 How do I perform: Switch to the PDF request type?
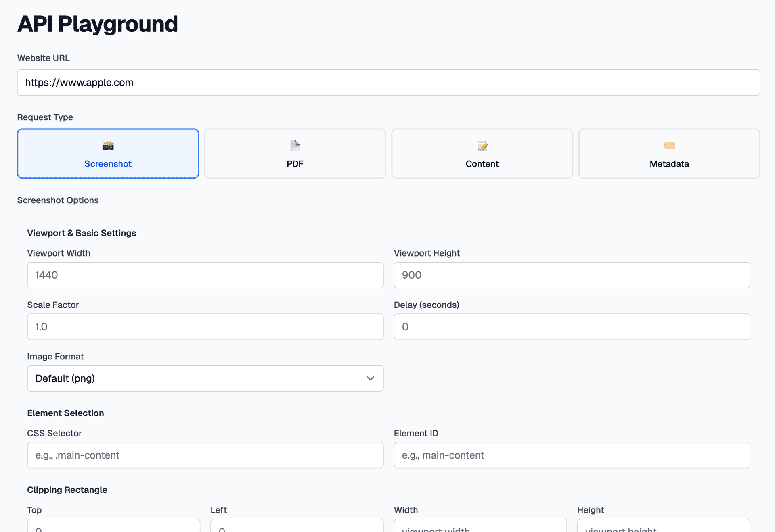tap(295, 154)
